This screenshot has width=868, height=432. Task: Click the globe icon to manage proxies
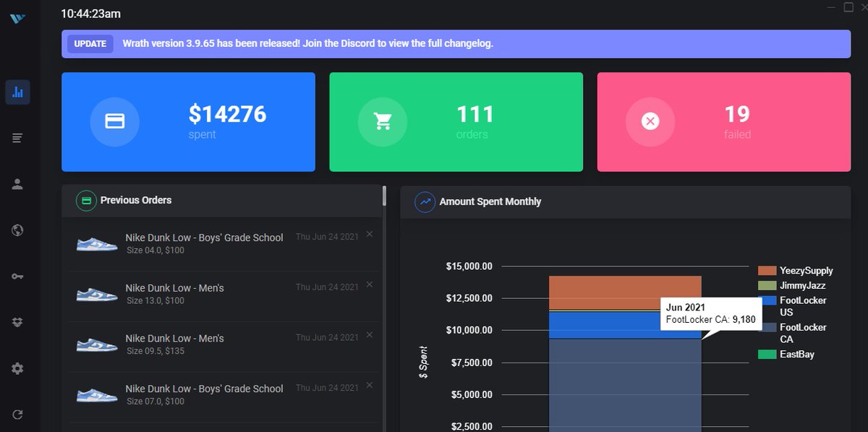(x=17, y=230)
